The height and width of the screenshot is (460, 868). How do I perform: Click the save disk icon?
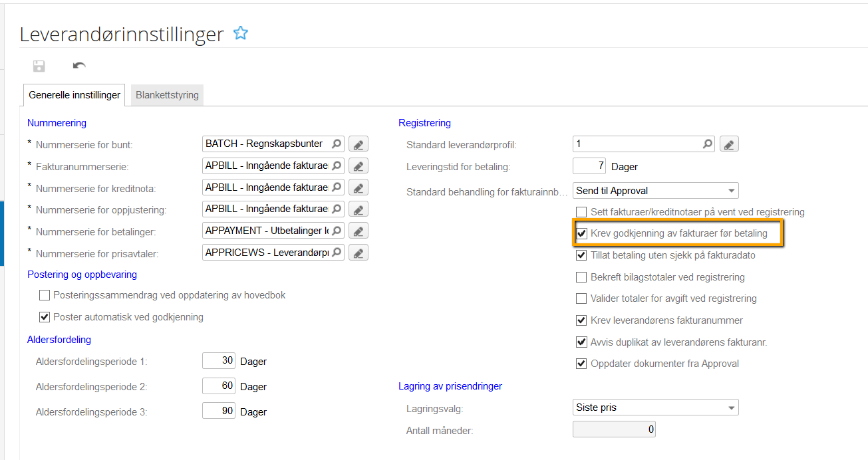pos(39,66)
